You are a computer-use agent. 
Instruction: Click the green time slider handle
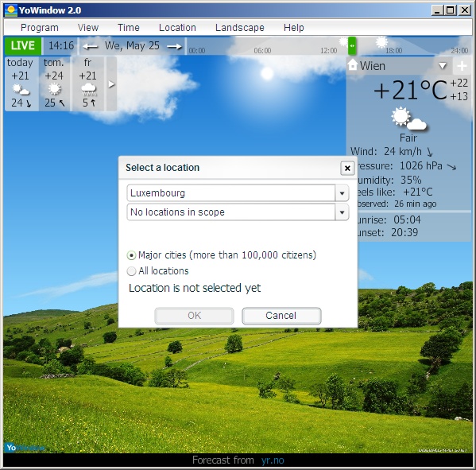click(x=352, y=46)
